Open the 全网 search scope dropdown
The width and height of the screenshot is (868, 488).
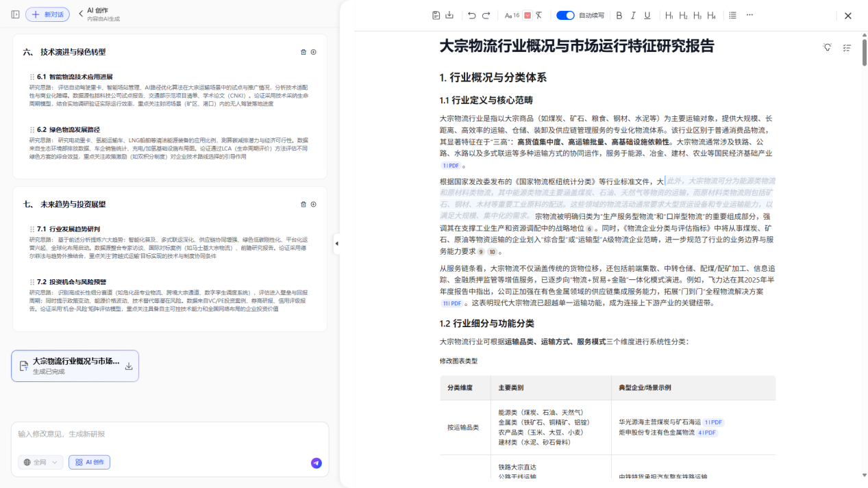pos(40,462)
